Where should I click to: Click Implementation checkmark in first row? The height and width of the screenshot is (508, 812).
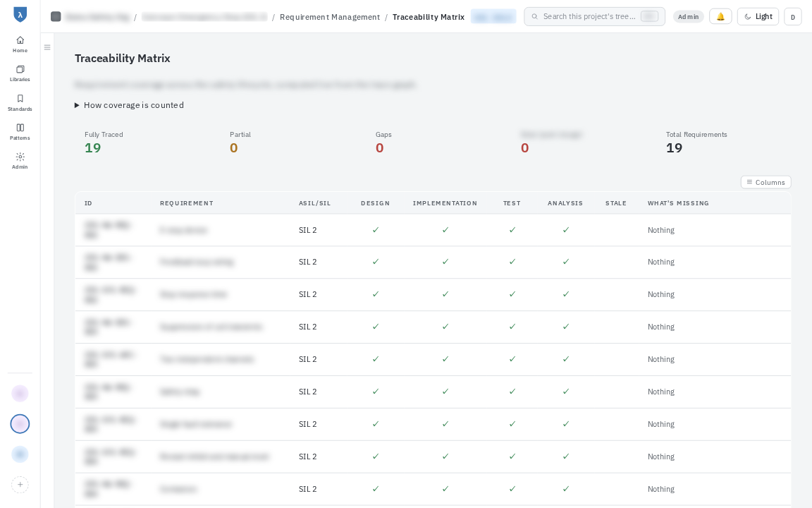pos(445,229)
